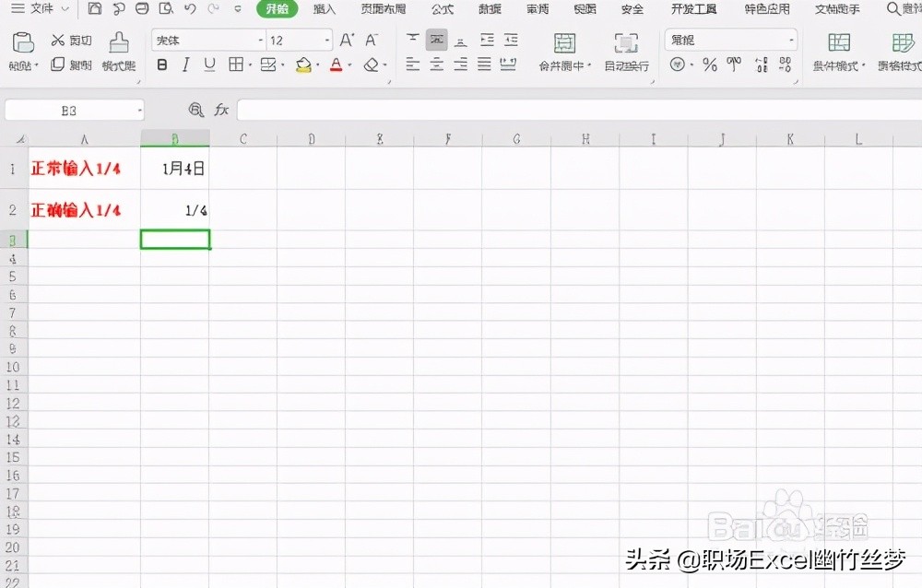Click the currency format icon
The height and width of the screenshot is (588, 922).
pos(678,65)
